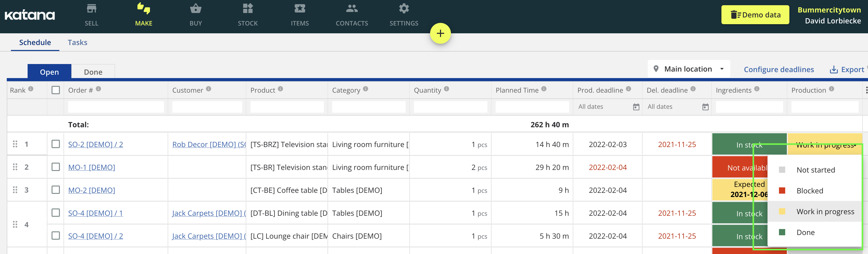The height and width of the screenshot is (254, 868).
Task: Click the Category filter input
Action: (369, 107)
